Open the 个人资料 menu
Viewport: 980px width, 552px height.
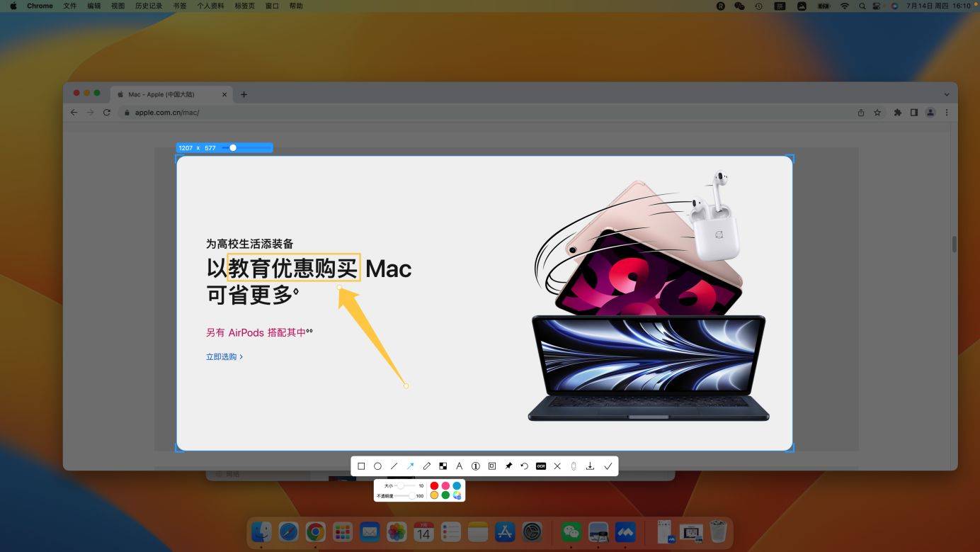pos(210,6)
